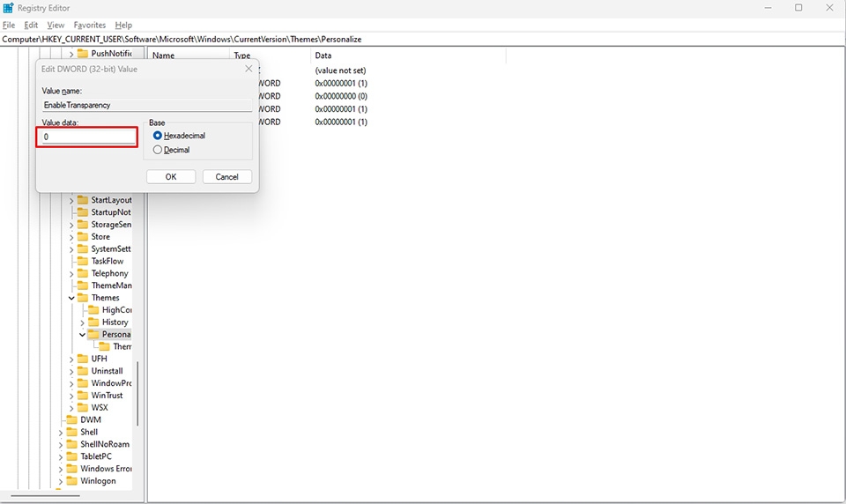Expand the Shell tree node
The width and height of the screenshot is (846, 504).
61,433
